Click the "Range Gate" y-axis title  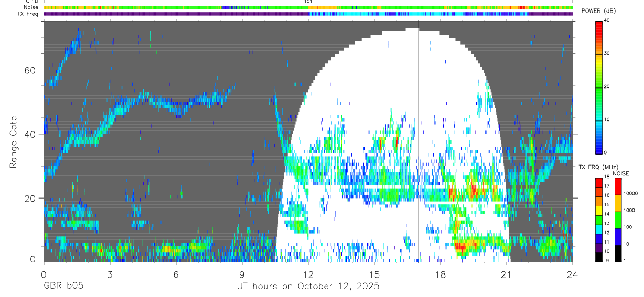click(14, 141)
